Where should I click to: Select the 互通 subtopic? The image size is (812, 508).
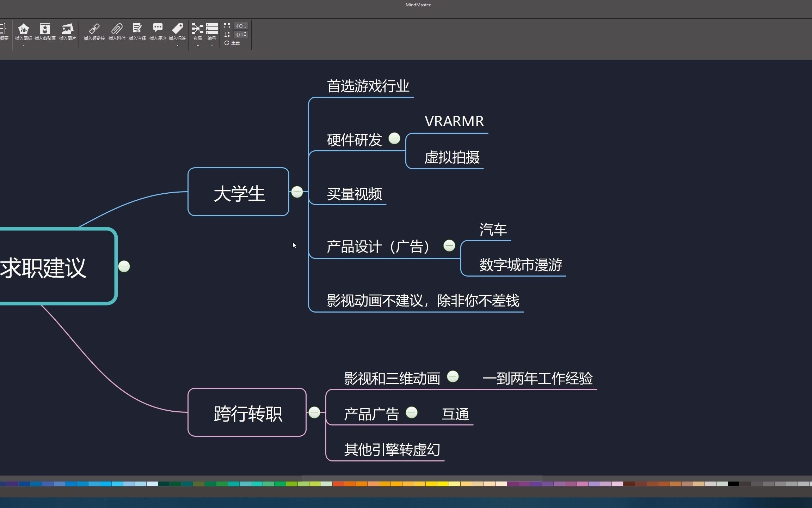[455, 414]
